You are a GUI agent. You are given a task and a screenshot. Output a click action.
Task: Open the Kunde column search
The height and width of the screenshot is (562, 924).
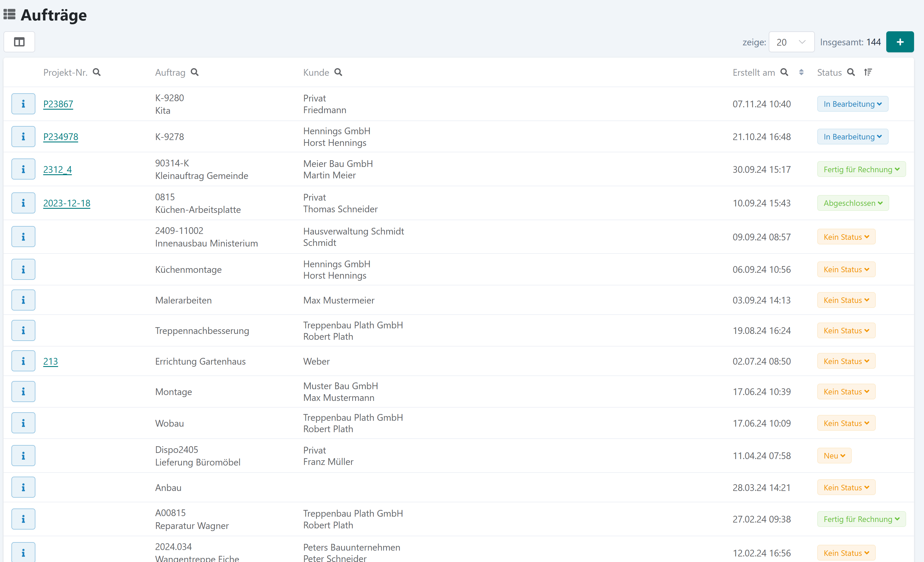338,72
